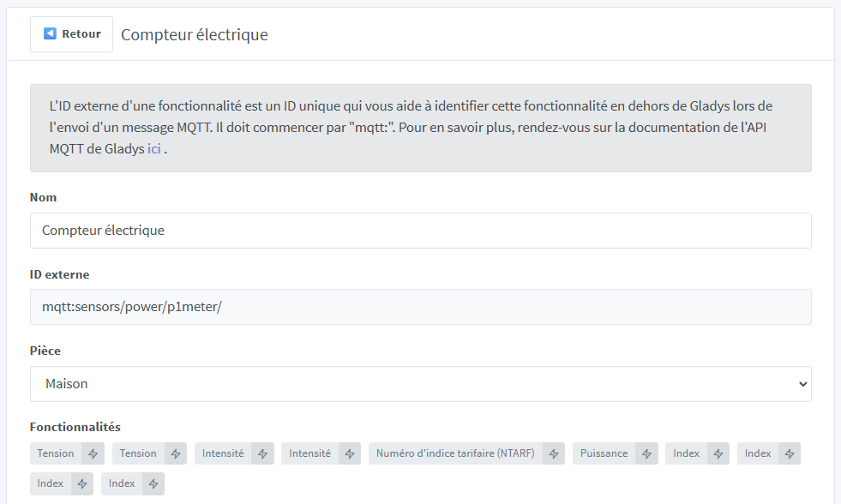Click lightning icon on fourth Index tag

tap(153, 484)
